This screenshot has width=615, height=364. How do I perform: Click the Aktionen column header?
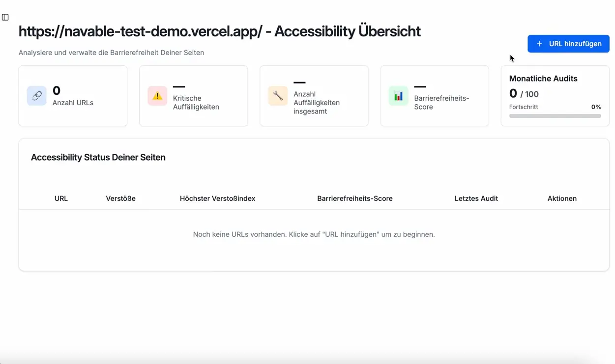click(562, 198)
